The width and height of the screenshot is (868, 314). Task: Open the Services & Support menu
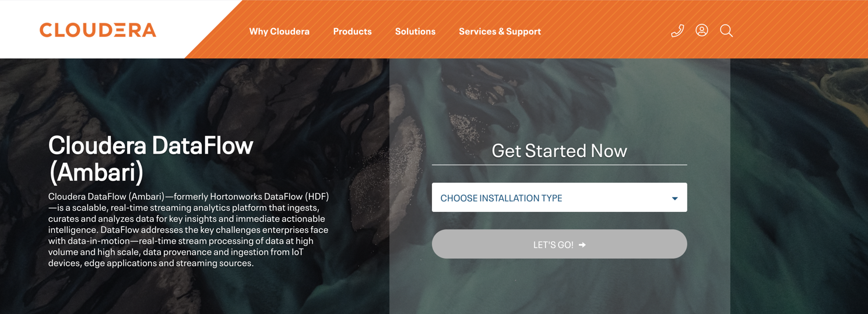click(500, 32)
